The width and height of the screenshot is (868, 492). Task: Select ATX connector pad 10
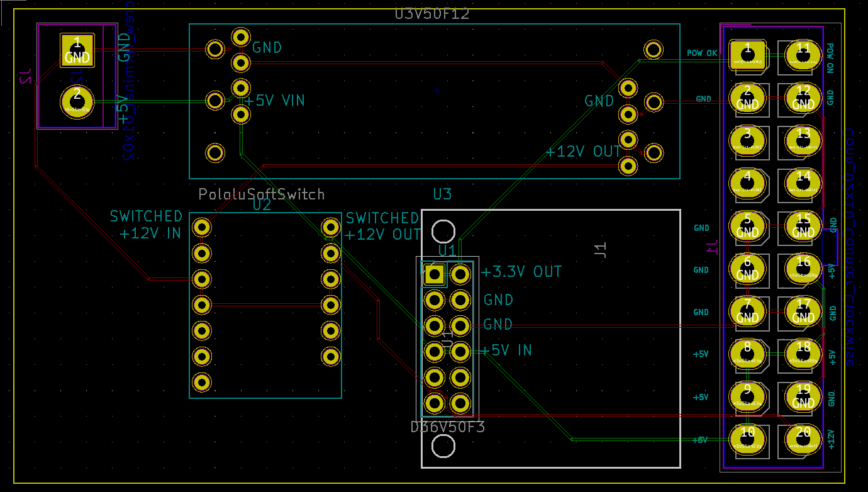(747, 439)
